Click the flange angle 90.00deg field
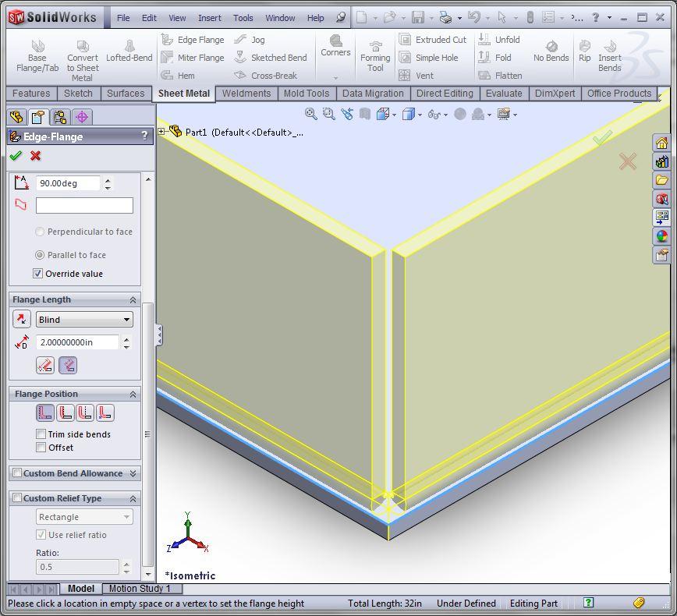Screen dimensions: 677x616 68,183
